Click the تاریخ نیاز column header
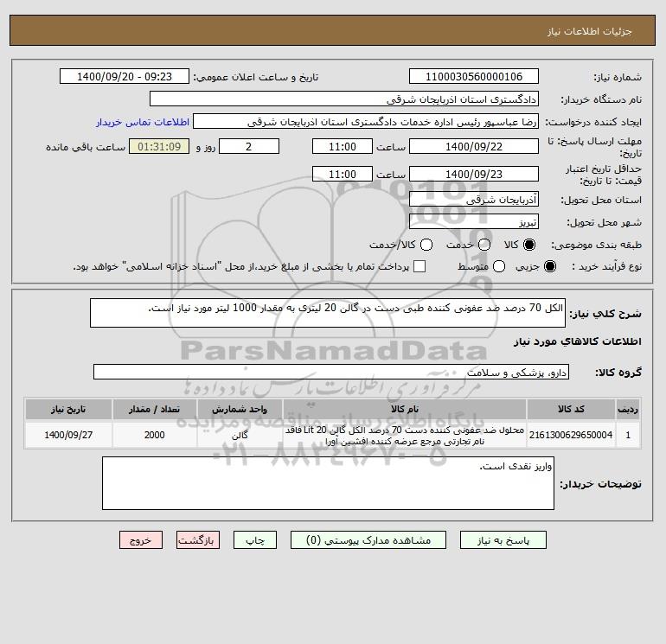The height and width of the screenshot is (644, 666). click(x=68, y=409)
